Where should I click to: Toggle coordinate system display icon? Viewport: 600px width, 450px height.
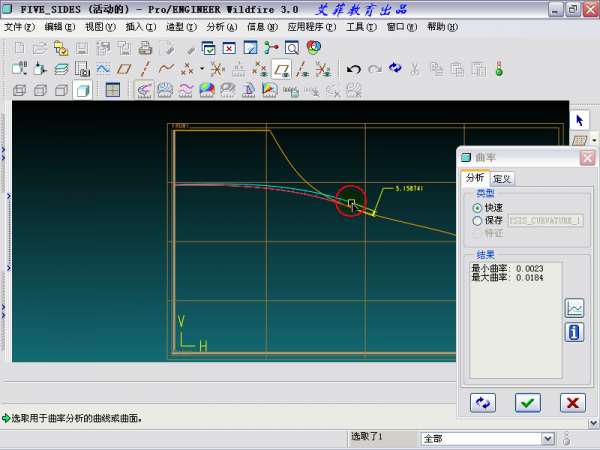(x=323, y=70)
